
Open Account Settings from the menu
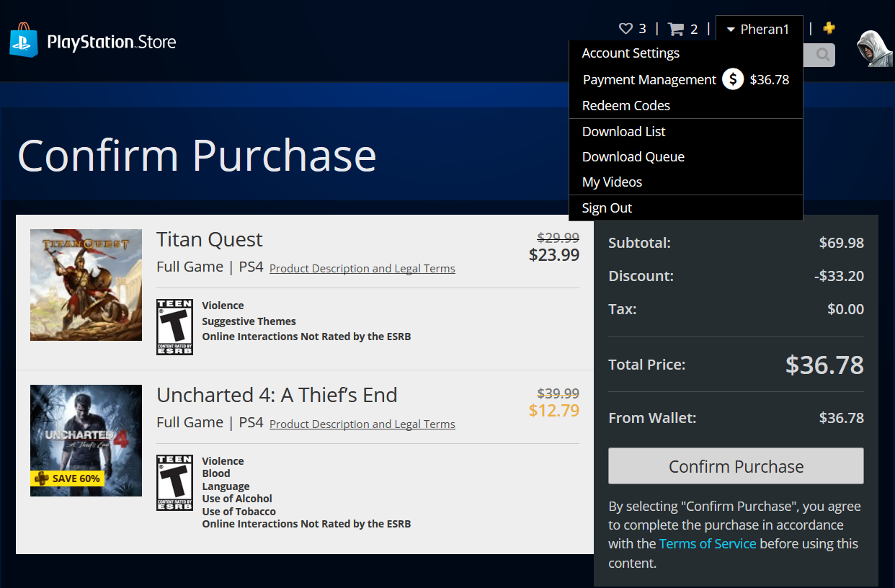(631, 53)
